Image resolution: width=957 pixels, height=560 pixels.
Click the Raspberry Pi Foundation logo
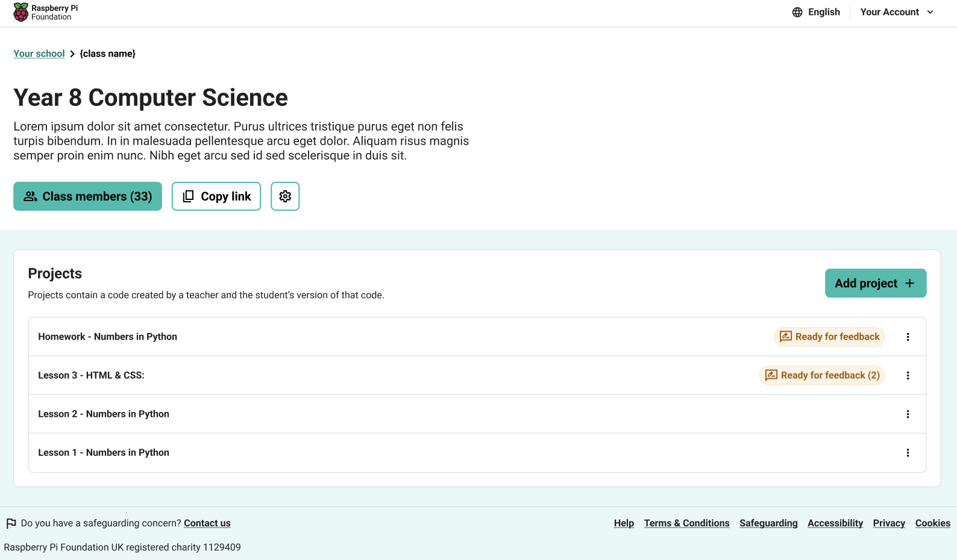(x=46, y=12)
